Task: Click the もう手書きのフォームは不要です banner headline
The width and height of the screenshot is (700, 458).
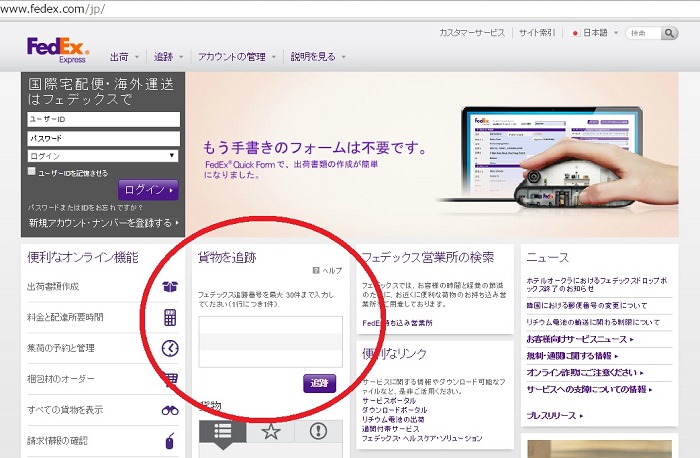Action: (316, 148)
